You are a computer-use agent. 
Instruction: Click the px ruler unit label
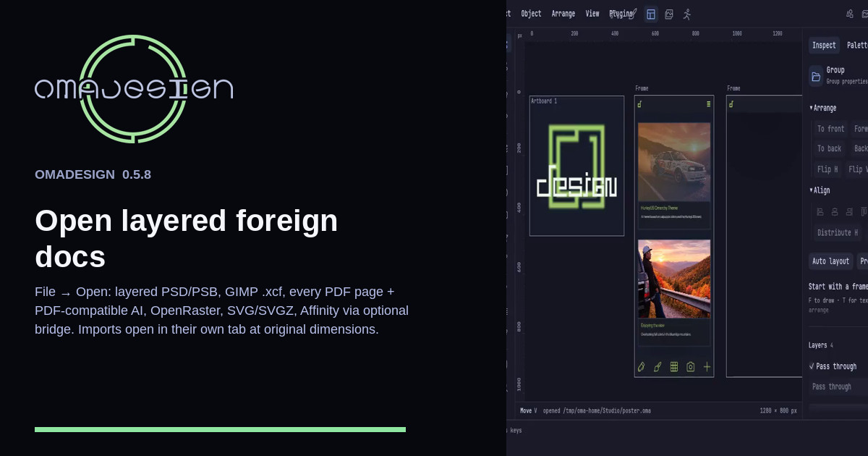(519, 35)
